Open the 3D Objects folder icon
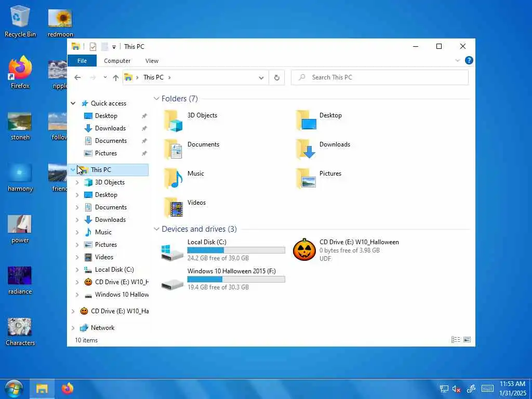 (174, 121)
